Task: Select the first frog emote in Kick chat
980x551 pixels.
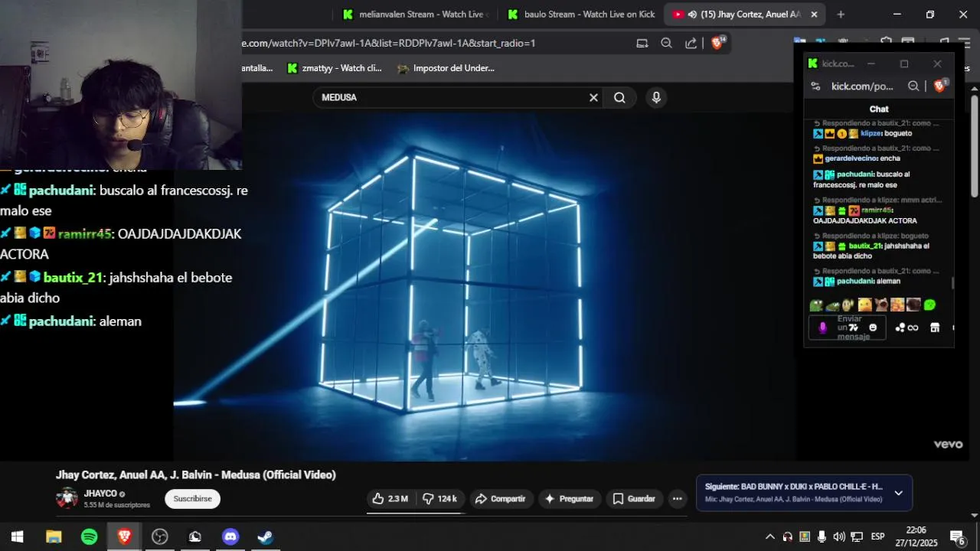Action: [x=816, y=305]
